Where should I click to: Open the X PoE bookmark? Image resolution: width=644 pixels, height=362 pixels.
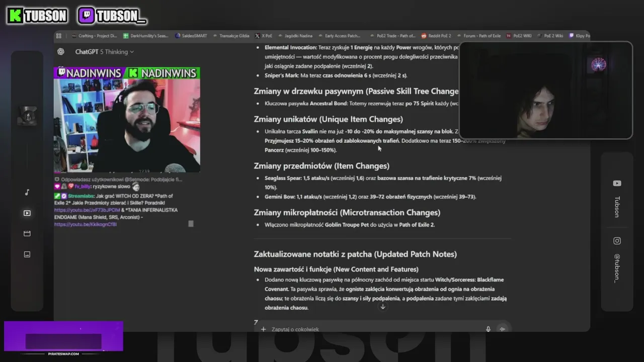point(264,36)
